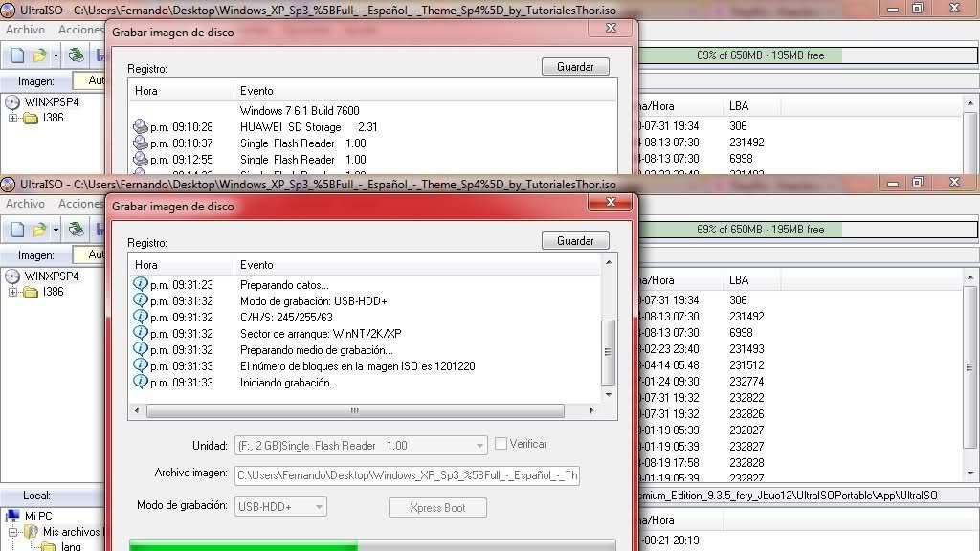Click the 'Archivo imagen' path field
Image resolution: width=980 pixels, height=551 pixels.
pyautogui.click(x=408, y=475)
